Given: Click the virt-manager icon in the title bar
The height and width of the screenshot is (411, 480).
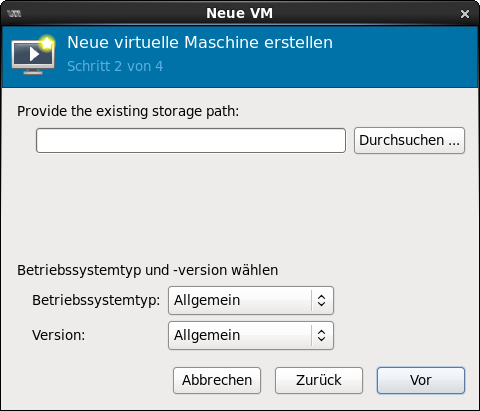Looking at the screenshot, I should pos(14,14).
